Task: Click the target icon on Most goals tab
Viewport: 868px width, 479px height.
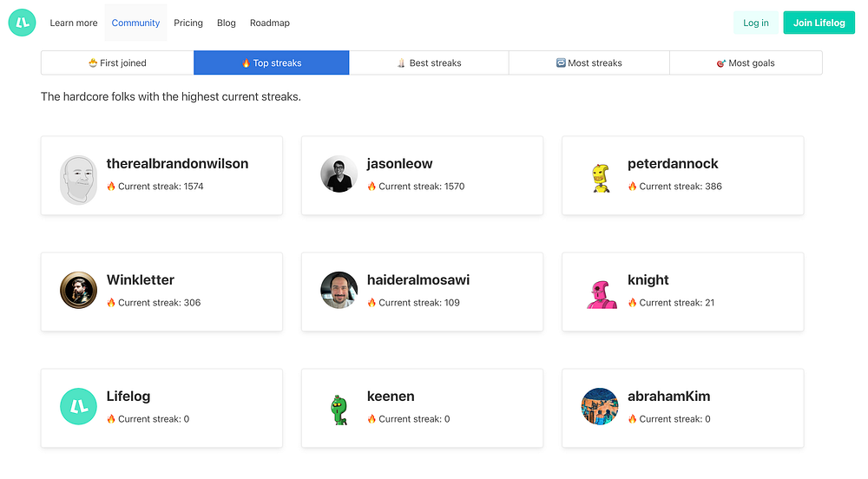Action: point(720,63)
